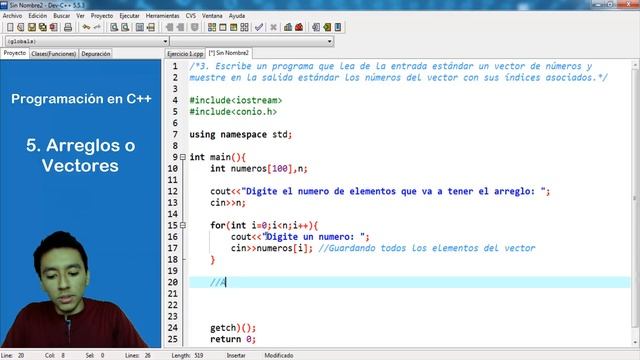Viewport: 640px width, 360px height.
Task: Click the Debug checkmark icon
Action: click(x=259, y=27)
